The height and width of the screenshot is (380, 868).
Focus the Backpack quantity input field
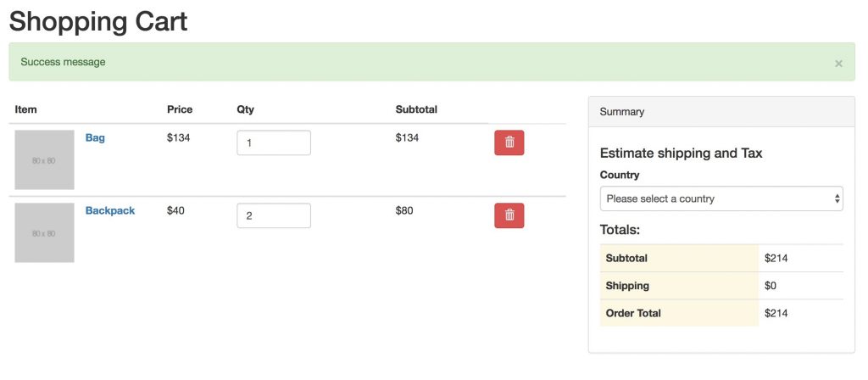coord(274,215)
